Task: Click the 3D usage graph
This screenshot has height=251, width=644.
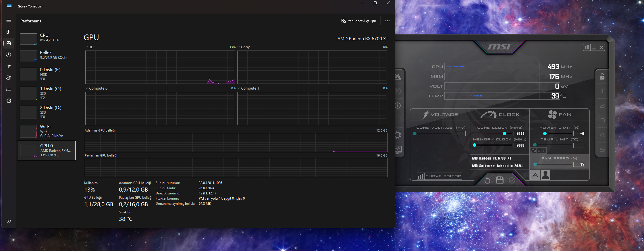Action: point(160,67)
